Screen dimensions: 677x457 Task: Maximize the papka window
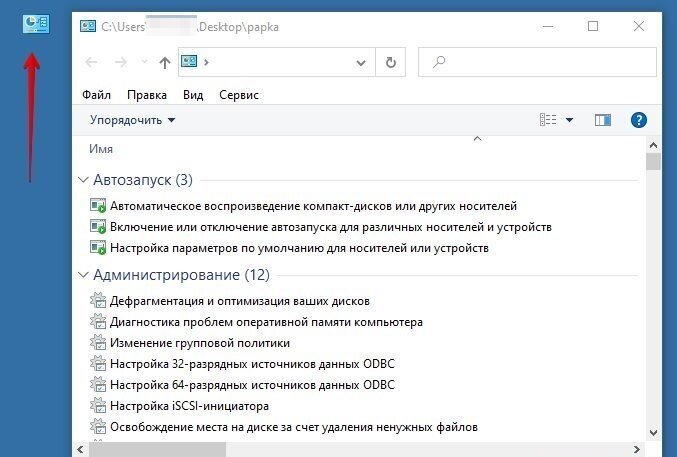593,26
